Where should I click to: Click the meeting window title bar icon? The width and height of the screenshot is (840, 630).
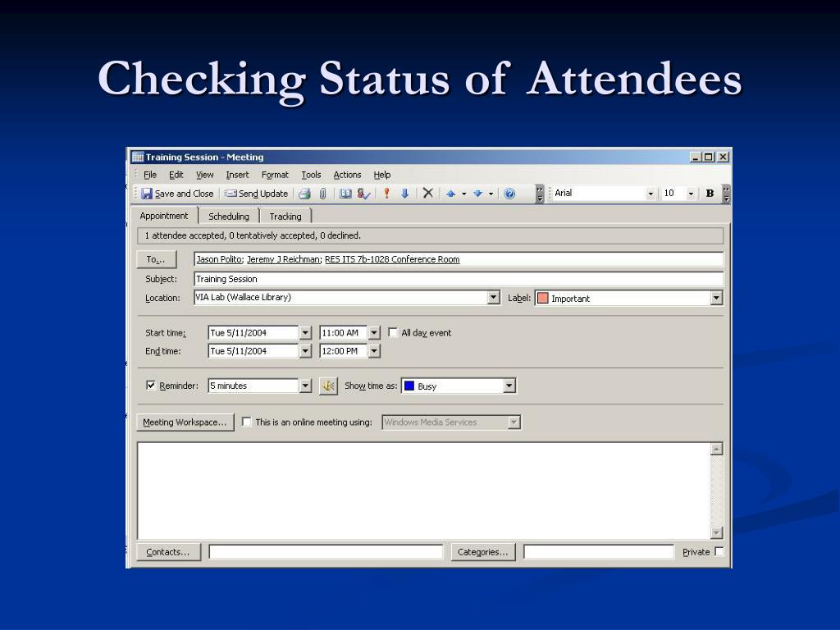coord(138,157)
